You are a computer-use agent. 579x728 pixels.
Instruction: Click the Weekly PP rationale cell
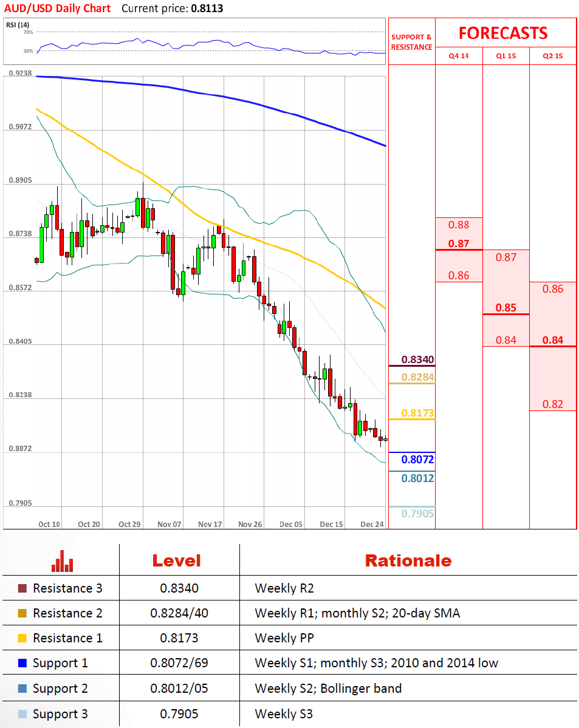(x=284, y=638)
